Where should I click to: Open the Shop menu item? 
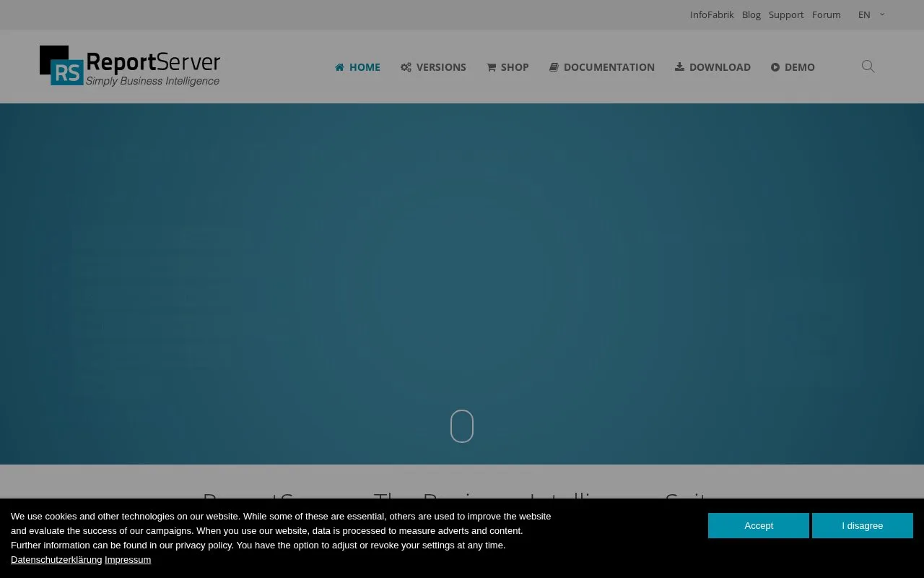(507, 67)
